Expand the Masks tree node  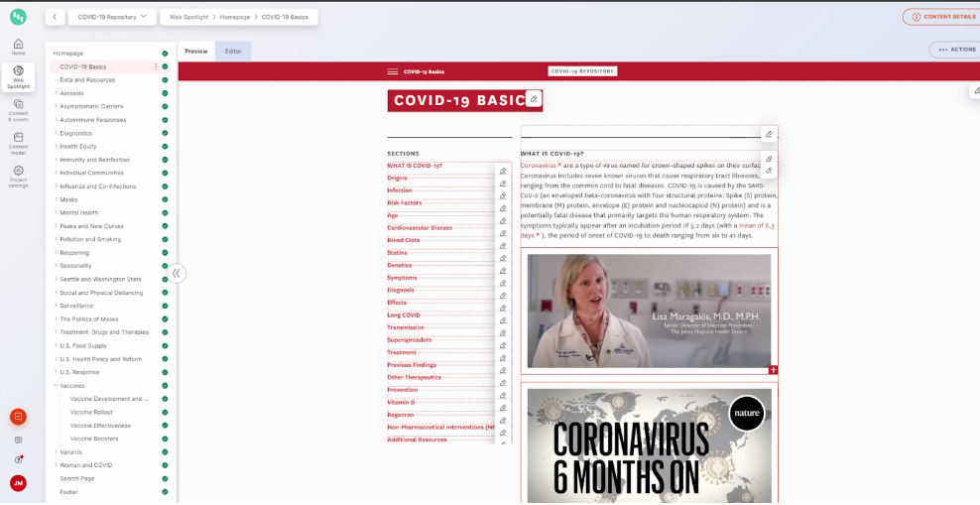click(56, 199)
